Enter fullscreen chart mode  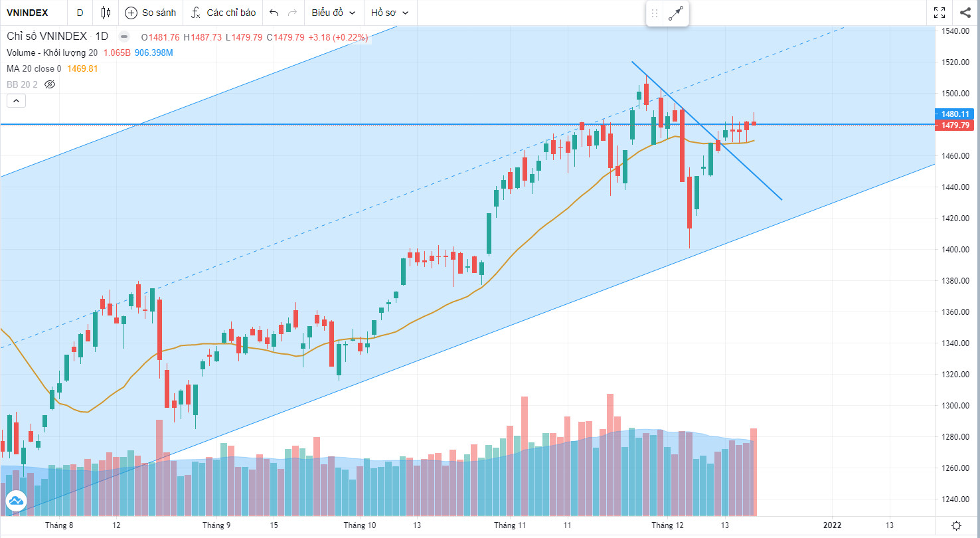(939, 13)
